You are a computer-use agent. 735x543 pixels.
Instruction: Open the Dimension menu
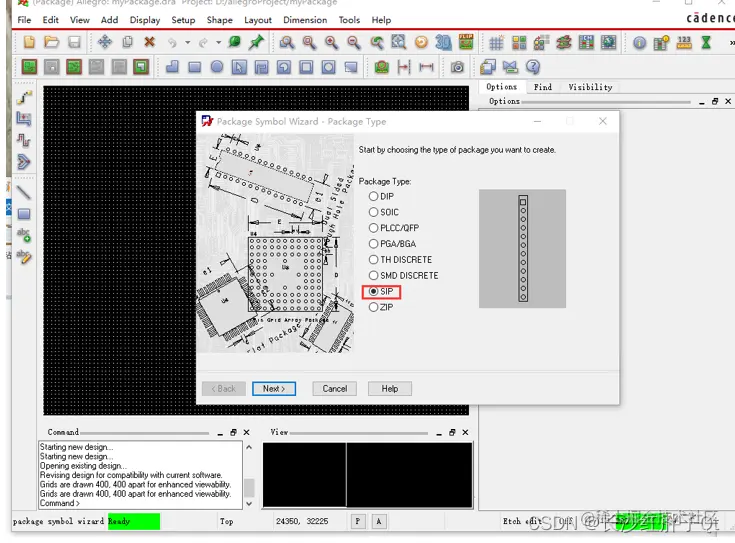pyautogui.click(x=305, y=20)
